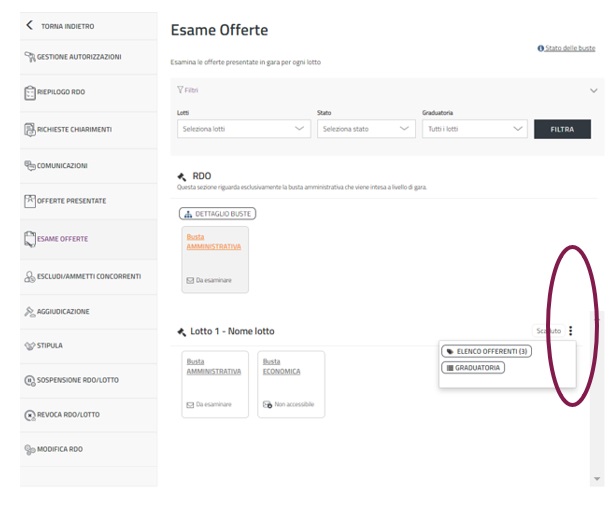
Task: Click the Offerte Presentate sidebar icon
Action: tap(29, 201)
